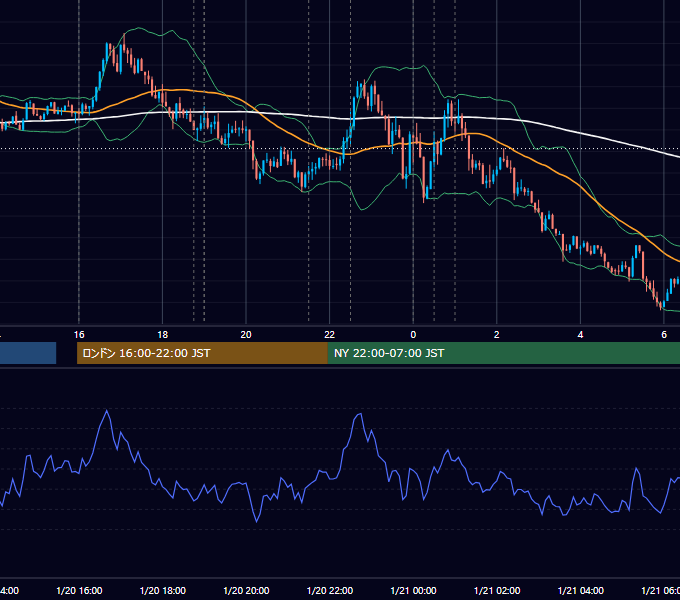Click the 1/20 20:00 date label
Image resolution: width=680 pixels, height=600 pixels.
(x=246, y=590)
